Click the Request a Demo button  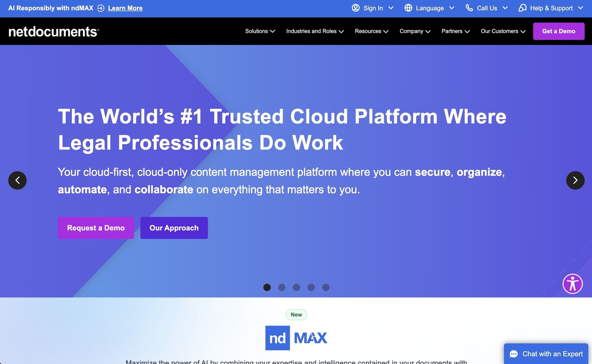point(96,228)
